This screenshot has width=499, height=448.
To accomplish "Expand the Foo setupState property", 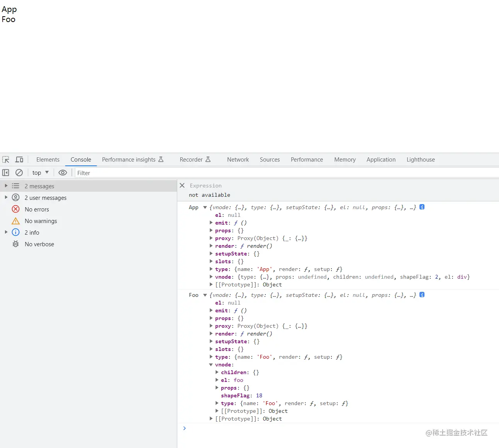I will pyautogui.click(x=211, y=341).
